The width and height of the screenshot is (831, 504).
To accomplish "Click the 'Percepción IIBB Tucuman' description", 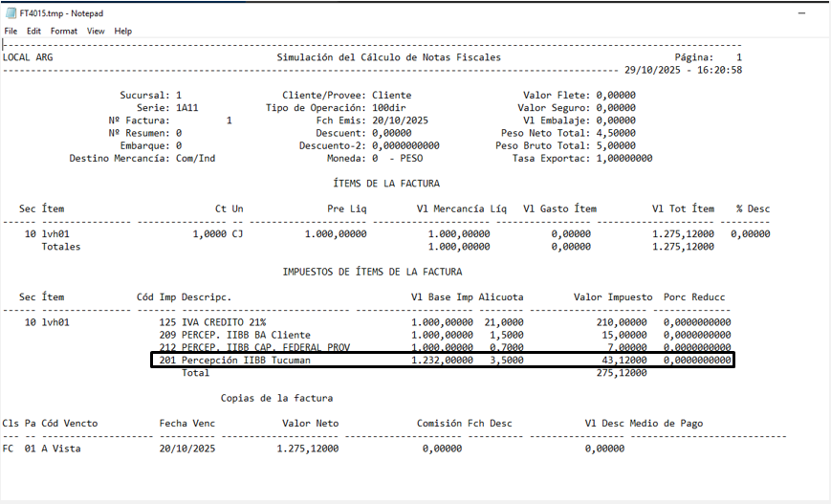I will point(246,361).
